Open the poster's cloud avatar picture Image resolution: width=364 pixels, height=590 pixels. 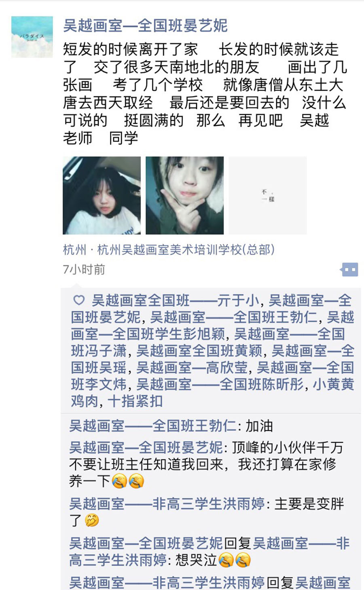(x=32, y=37)
